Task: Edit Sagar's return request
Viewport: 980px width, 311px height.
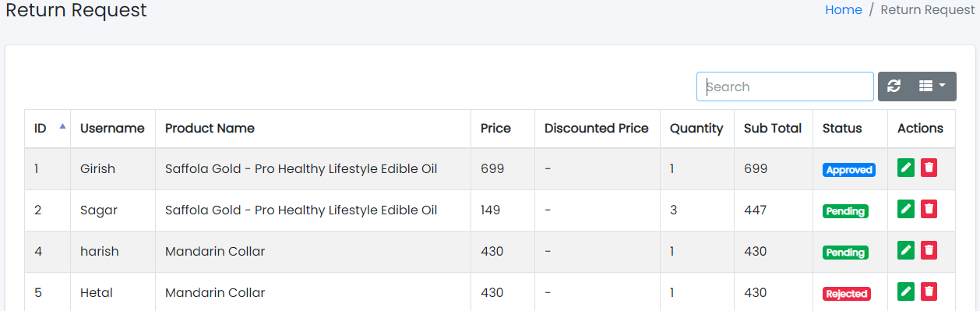Action: click(906, 209)
